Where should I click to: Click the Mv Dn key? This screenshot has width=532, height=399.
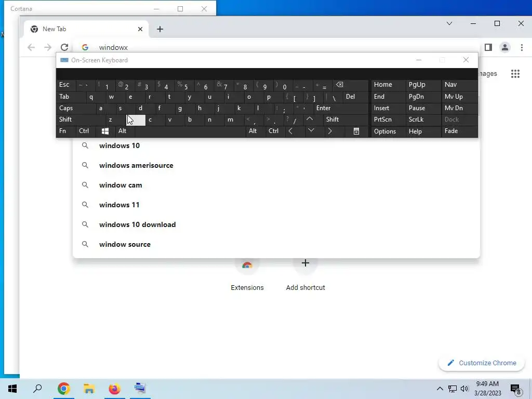click(x=459, y=108)
